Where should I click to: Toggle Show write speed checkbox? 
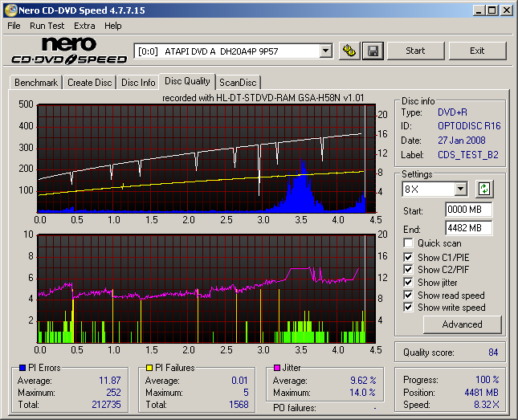408,308
